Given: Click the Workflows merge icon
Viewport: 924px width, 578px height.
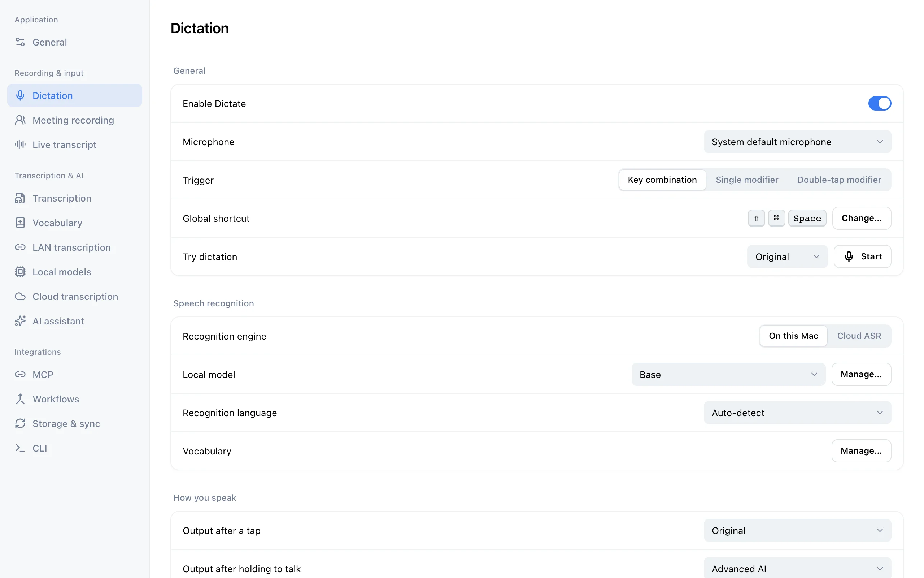Looking at the screenshot, I should [x=20, y=399].
